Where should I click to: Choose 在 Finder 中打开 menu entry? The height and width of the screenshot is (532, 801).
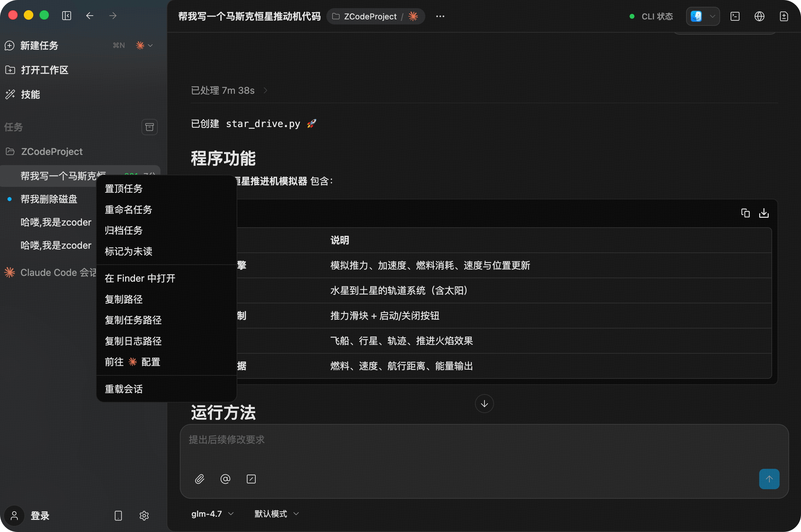[x=140, y=278]
